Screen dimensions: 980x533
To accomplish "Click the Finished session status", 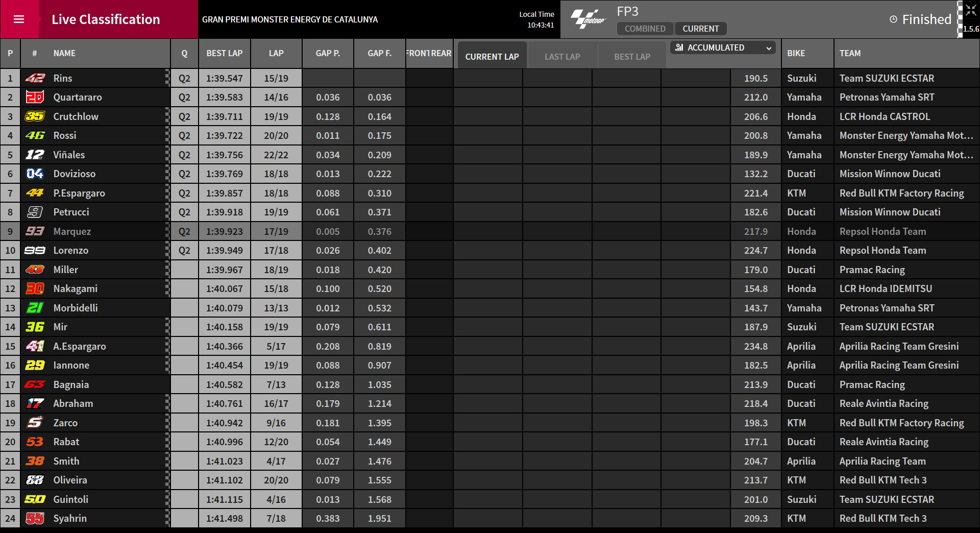I will click(927, 19).
